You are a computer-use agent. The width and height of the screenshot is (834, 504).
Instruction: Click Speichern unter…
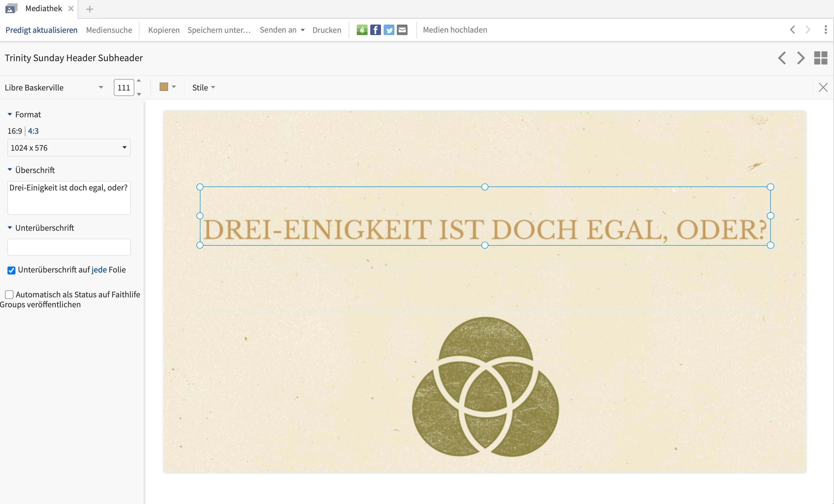(x=219, y=30)
